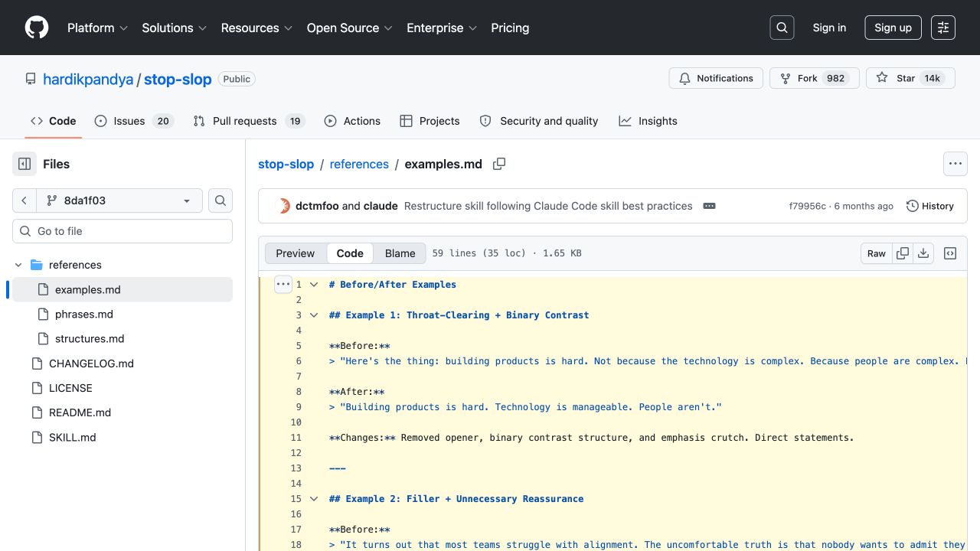
Task: Open the 8da1f03 branch selector dropdown
Action: coord(119,201)
